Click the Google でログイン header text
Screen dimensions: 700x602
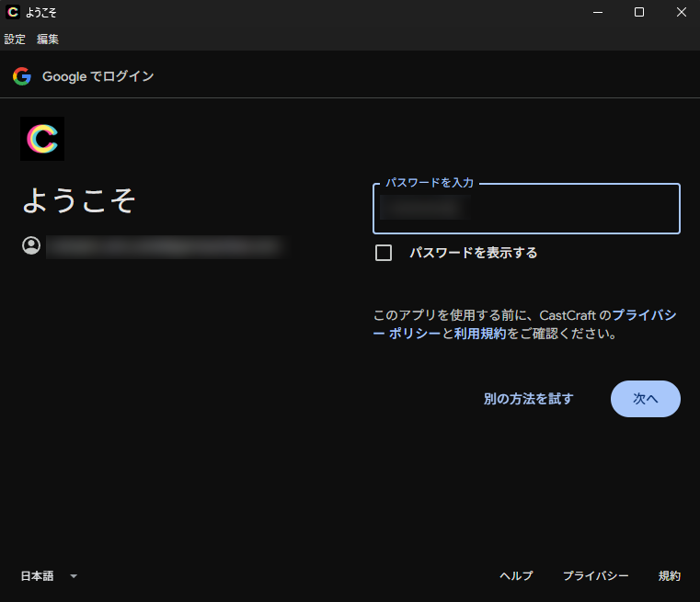tap(98, 76)
